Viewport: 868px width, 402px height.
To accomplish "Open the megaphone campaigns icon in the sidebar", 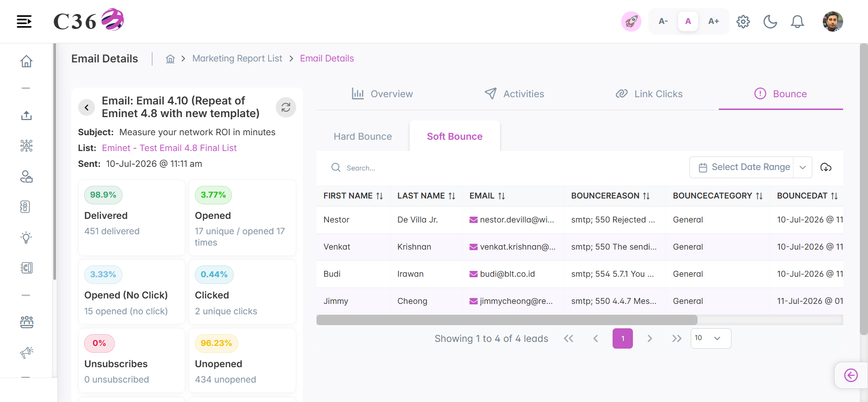I will [27, 352].
